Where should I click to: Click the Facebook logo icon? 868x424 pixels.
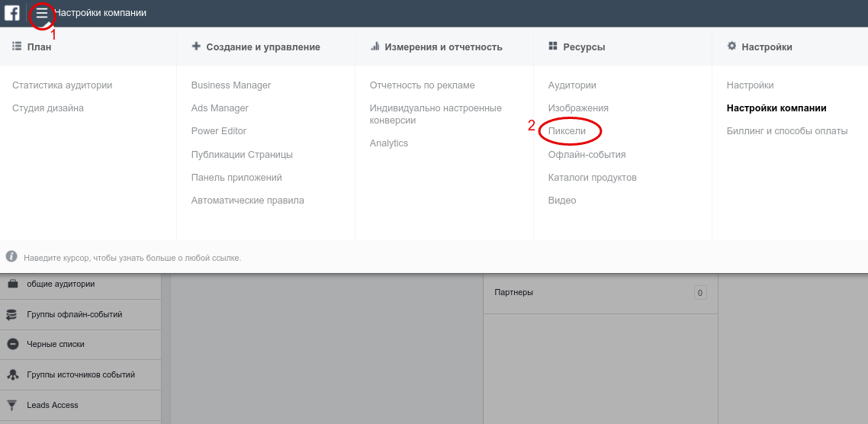click(12, 13)
